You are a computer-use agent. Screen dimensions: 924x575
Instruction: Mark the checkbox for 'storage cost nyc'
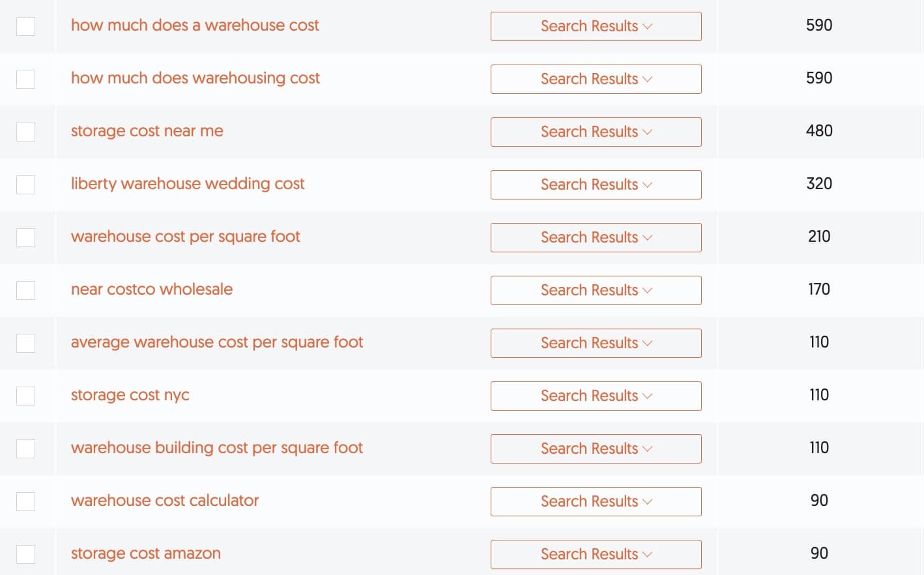[x=25, y=396]
